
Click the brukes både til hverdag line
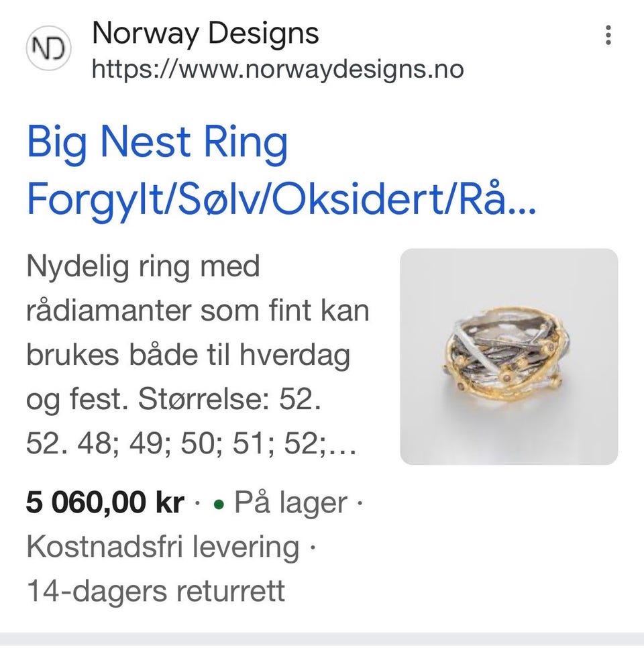pos(188,356)
